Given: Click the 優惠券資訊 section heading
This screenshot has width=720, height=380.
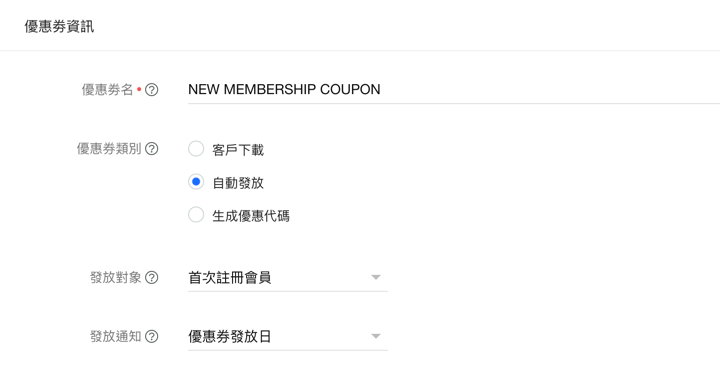Looking at the screenshot, I should (59, 27).
